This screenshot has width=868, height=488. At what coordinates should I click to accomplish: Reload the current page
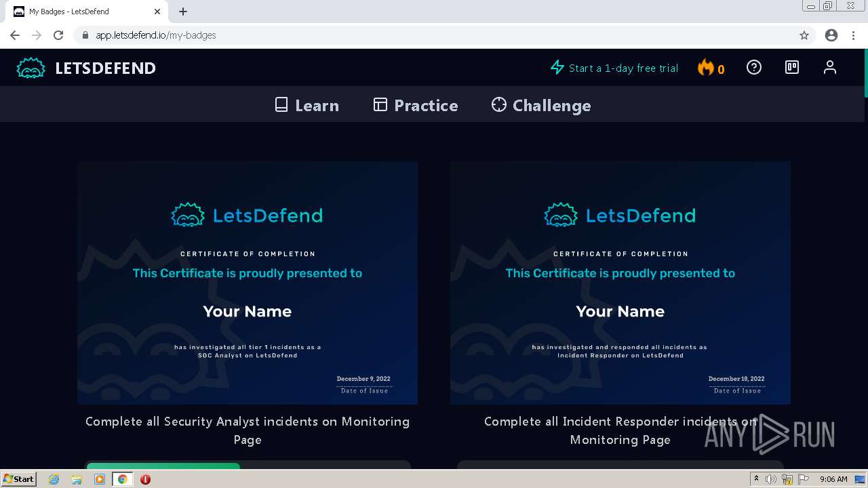[58, 35]
